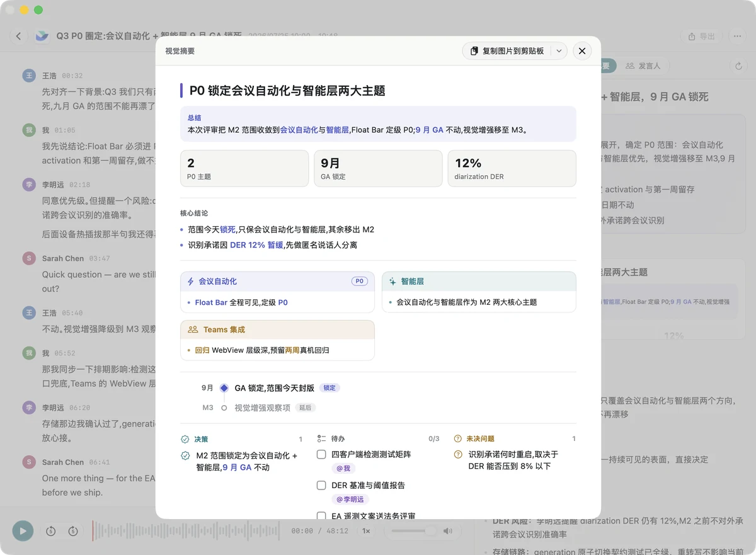Copy image to clipboard with 复制图片到剪贴板

pos(507,51)
